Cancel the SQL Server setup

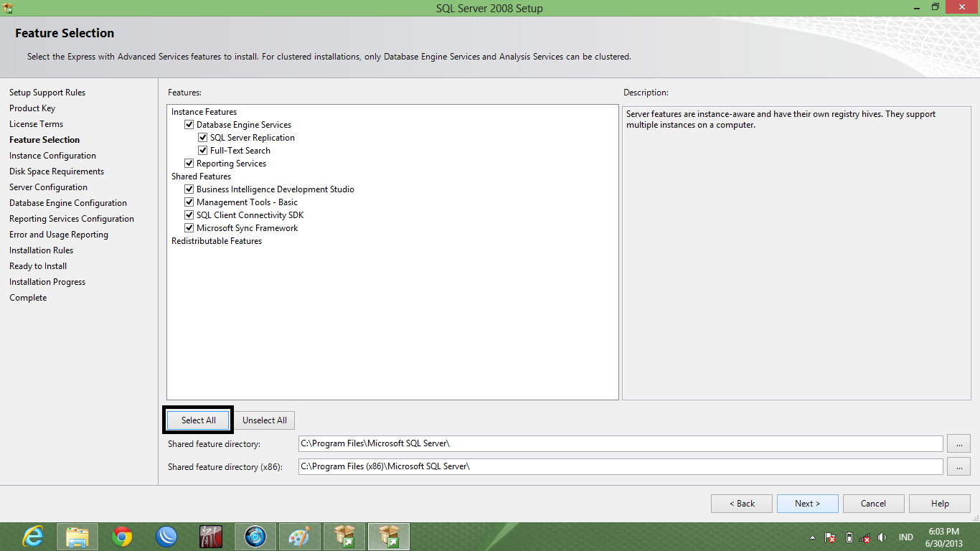click(874, 504)
